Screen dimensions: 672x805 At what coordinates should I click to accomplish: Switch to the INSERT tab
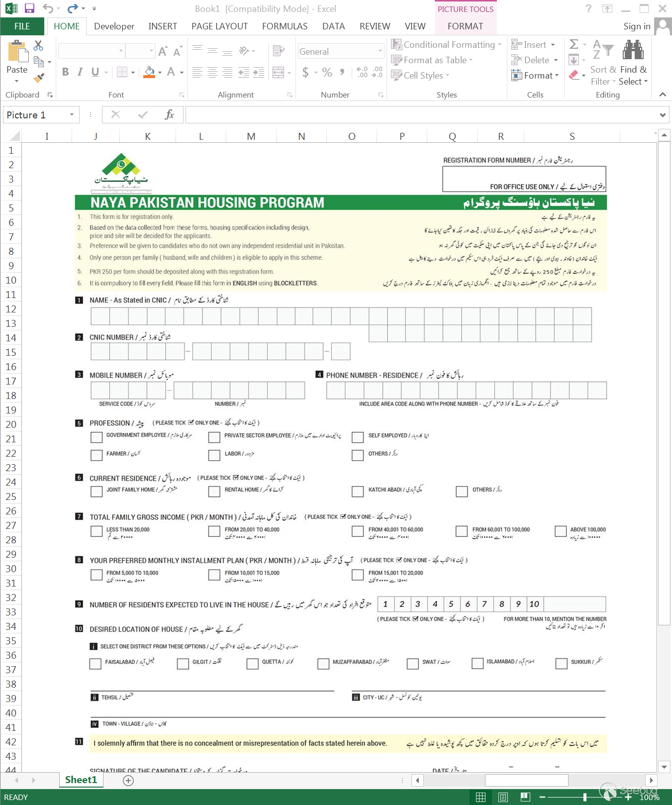point(163,26)
